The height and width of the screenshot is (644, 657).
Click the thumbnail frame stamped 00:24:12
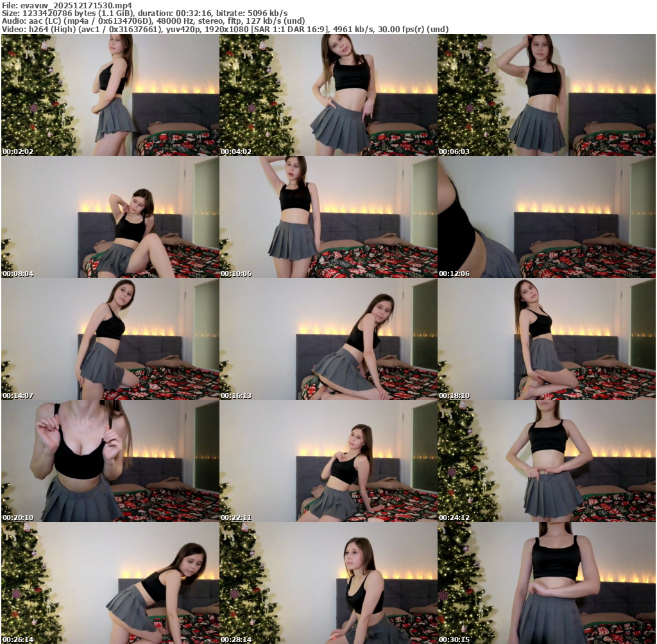(x=547, y=461)
